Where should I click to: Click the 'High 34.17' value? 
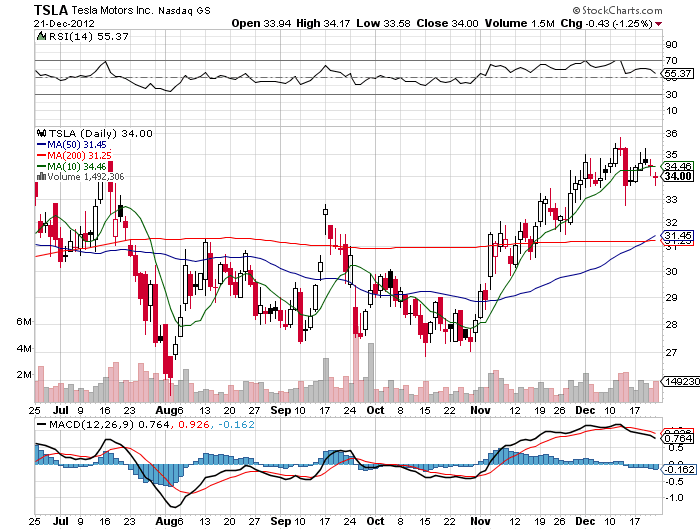click(x=323, y=23)
